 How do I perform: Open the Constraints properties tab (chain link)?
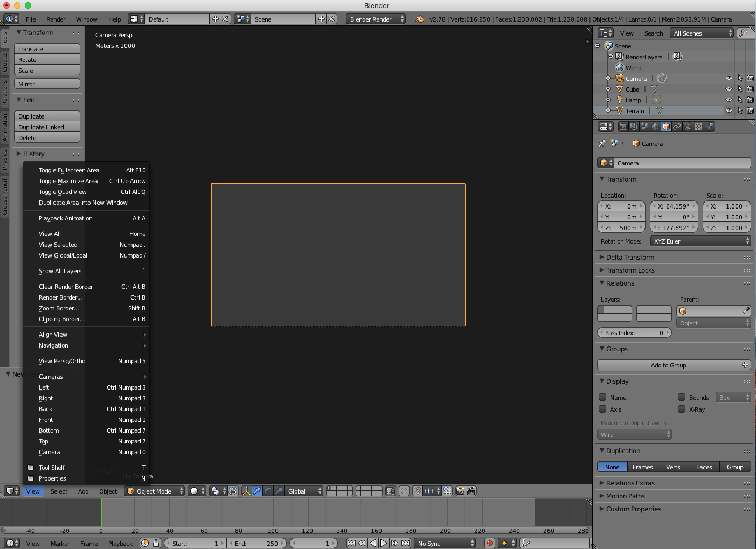click(677, 127)
